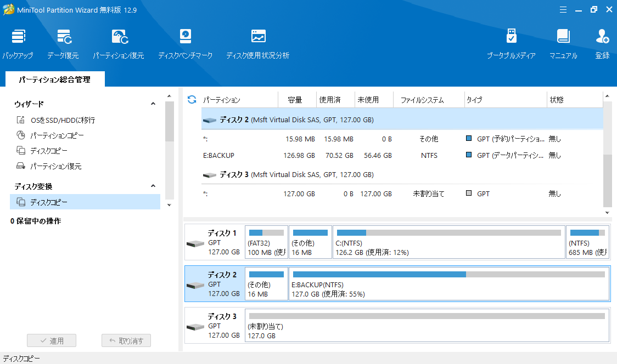Viewport: 617px width, 364px height.
Task: Select the 127.00 GB 未割り当て row
Action: pos(402,194)
